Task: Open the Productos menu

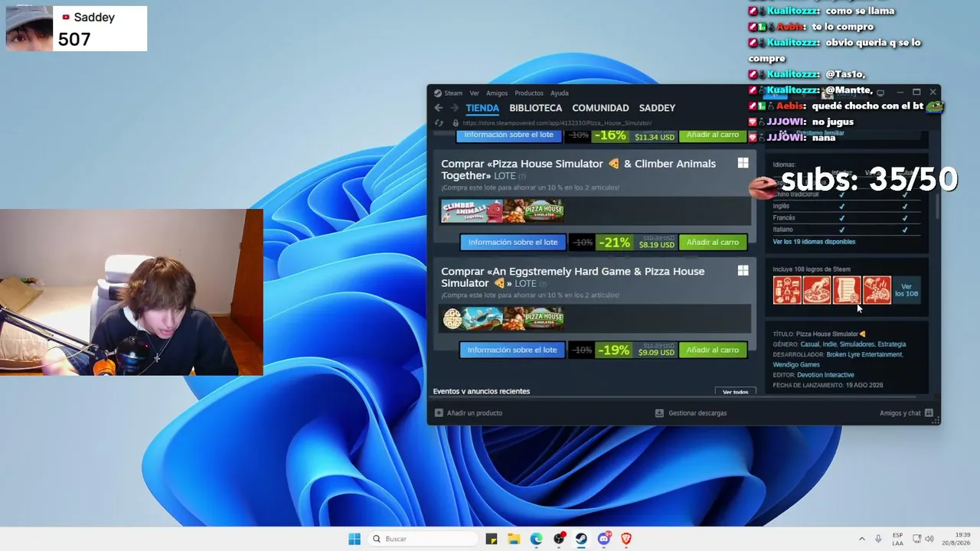Action: tap(529, 93)
